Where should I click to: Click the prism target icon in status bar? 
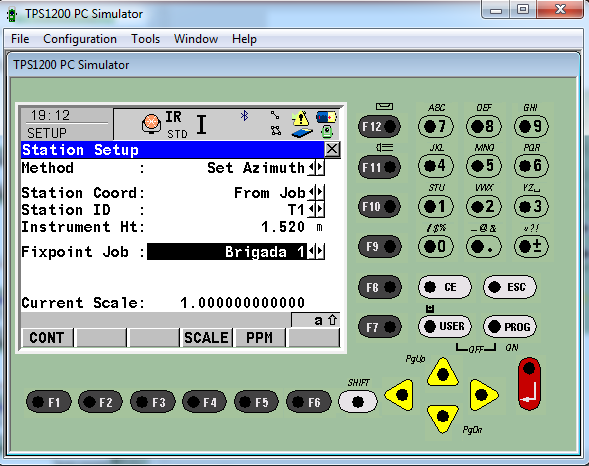click(x=151, y=124)
